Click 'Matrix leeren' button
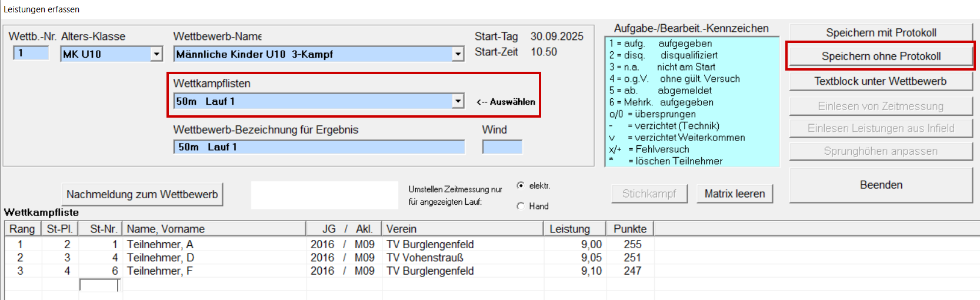Image resolution: width=980 pixels, height=300 pixels. coord(734,194)
